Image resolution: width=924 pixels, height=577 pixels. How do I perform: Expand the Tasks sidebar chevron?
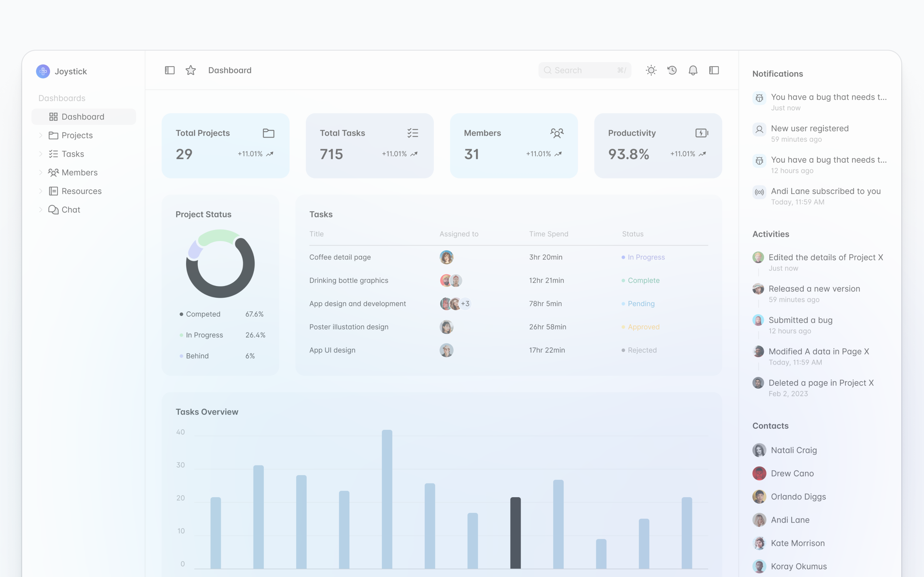tap(40, 154)
